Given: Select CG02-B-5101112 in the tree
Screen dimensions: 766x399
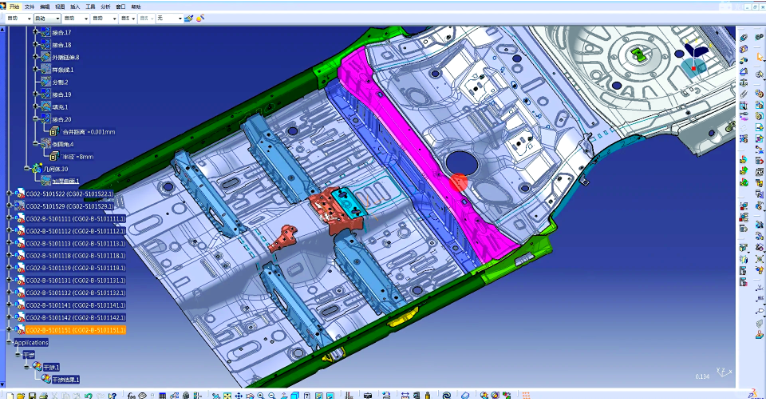Looking at the screenshot, I should (x=75, y=231).
